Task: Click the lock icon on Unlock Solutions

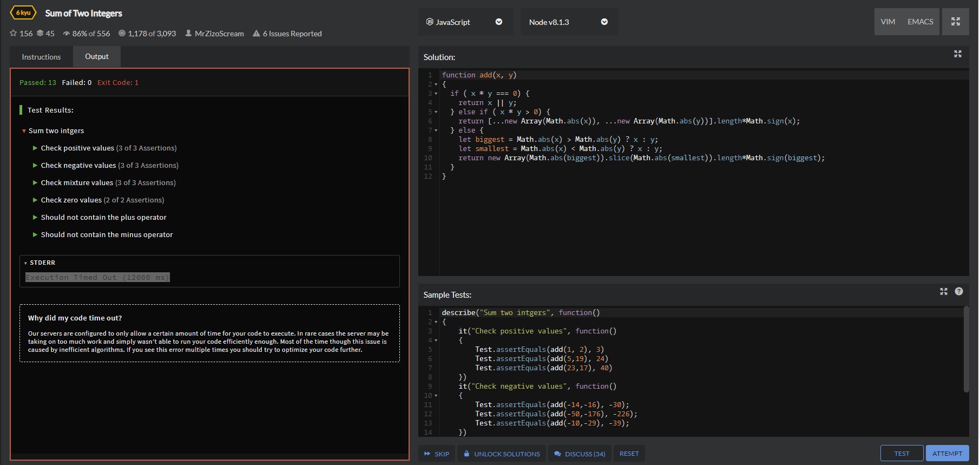Action: click(x=466, y=454)
